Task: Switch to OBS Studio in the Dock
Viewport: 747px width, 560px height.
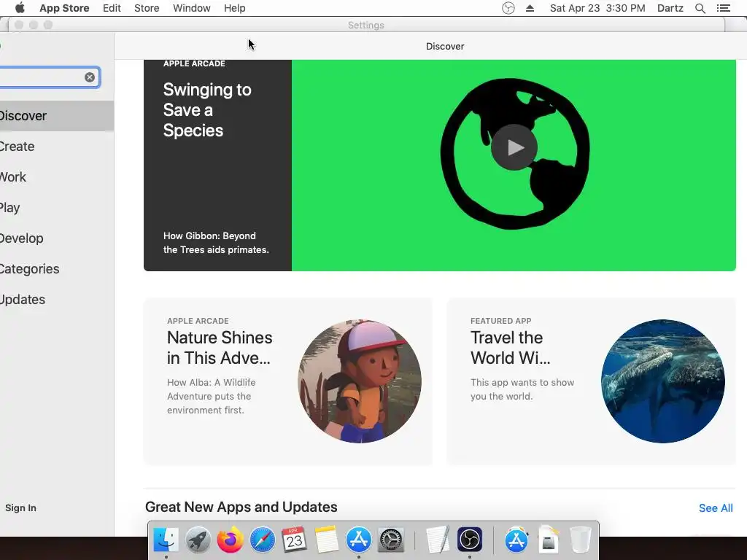Action: point(470,540)
